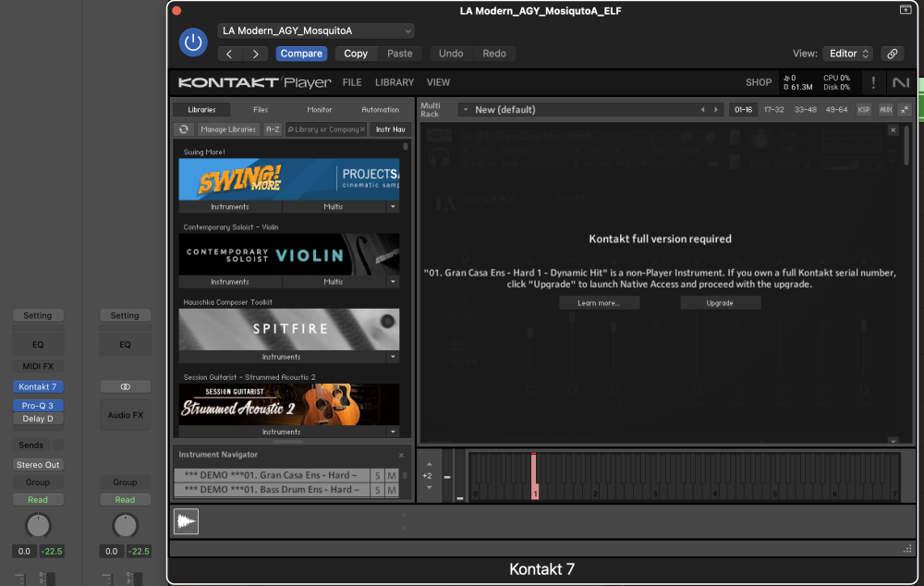
Task: Open Kontakt VIEW menu
Action: coord(438,82)
